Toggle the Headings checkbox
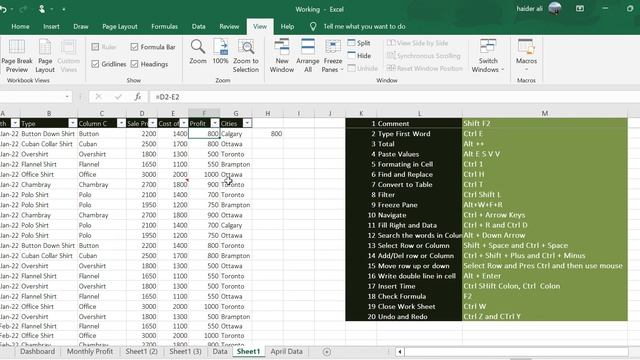Screen dimensions: 640x360 coord(134,64)
